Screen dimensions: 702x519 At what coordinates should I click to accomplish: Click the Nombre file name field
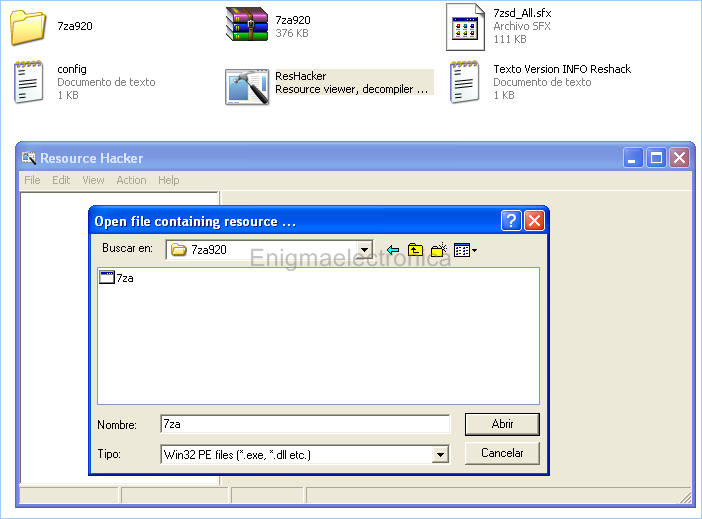(x=305, y=424)
